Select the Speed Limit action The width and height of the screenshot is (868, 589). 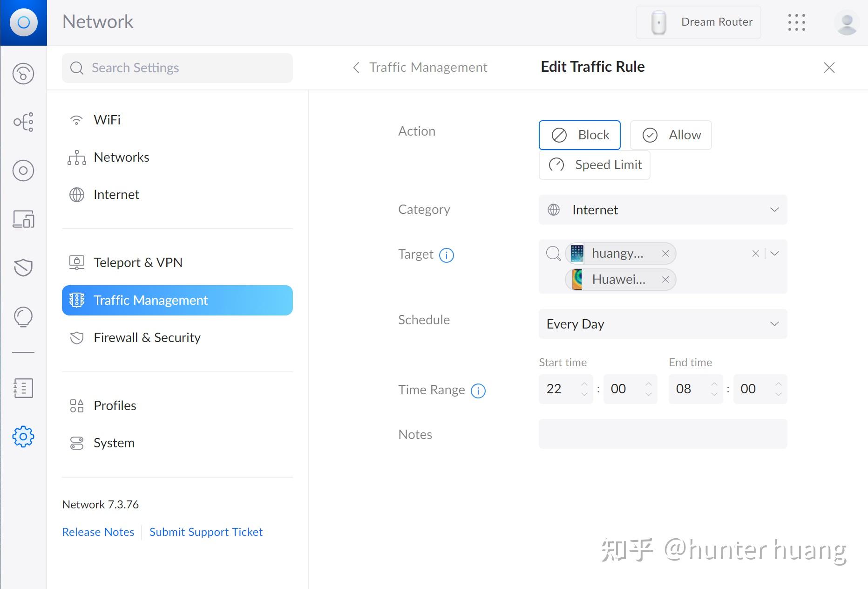point(594,164)
